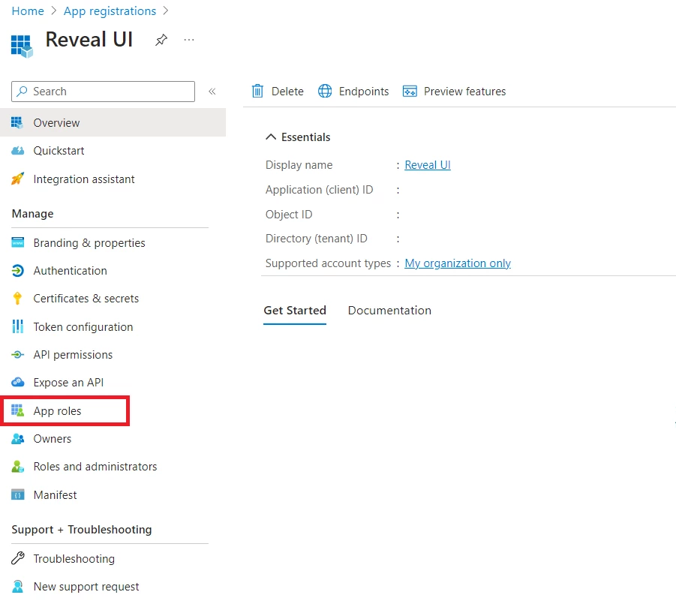Screen dimensions: 676x616
Task: Switch to the Get Started tab
Action: pos(295,311)
